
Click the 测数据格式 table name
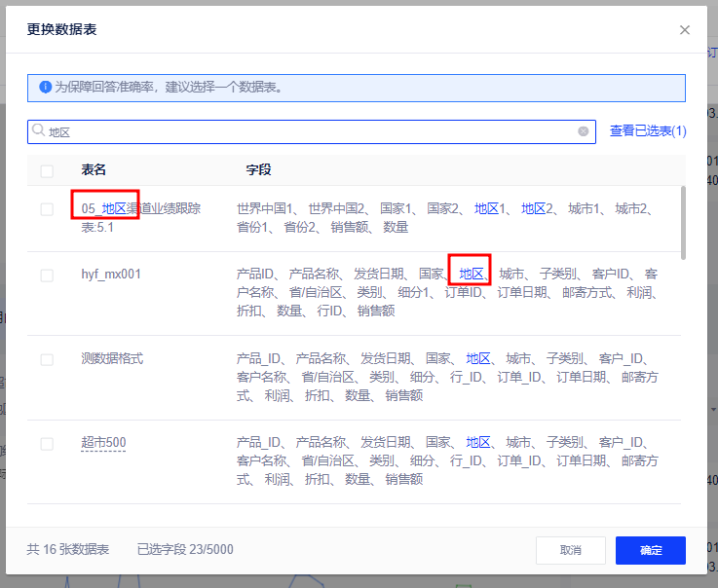pos(112,359)
